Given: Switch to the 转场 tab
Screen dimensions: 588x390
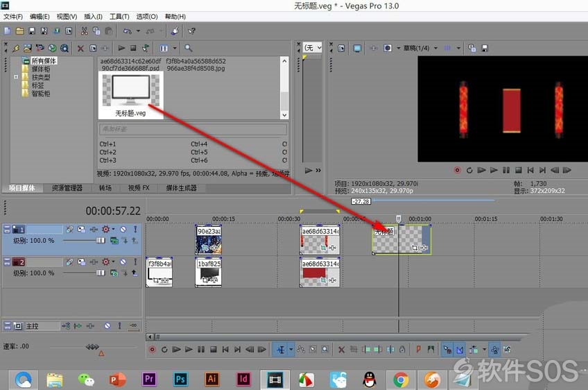Looking at the screenshot, I should (x=105, y=188).
